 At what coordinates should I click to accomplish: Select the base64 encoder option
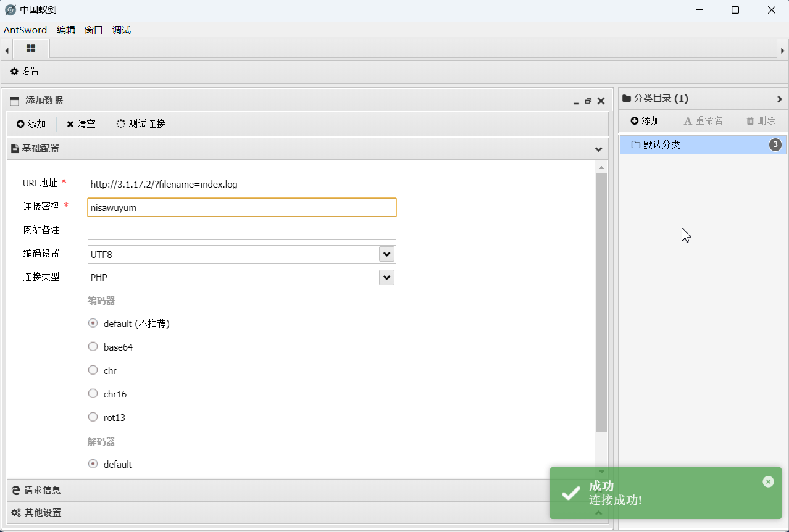93,347
